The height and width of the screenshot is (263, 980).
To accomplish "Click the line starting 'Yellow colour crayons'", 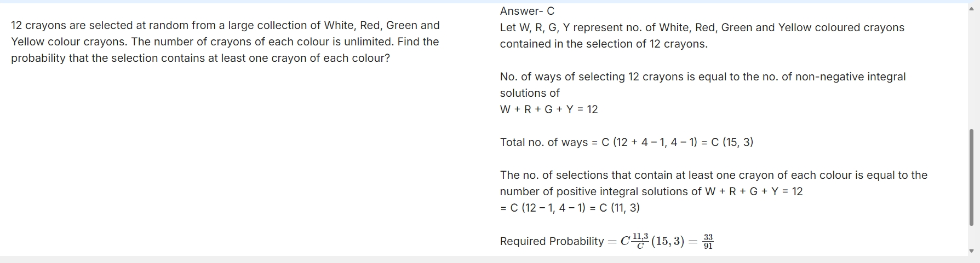I will (x=225, y=42).
